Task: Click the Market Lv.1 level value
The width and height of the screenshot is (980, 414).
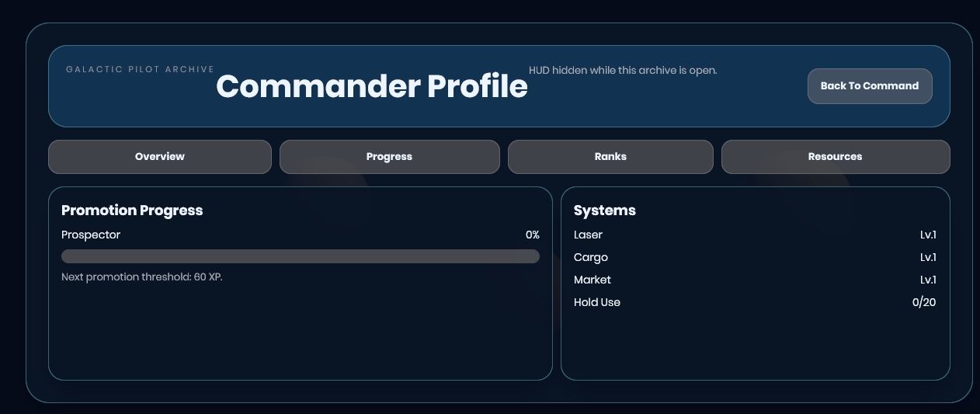Action: [x=927, y=280]
